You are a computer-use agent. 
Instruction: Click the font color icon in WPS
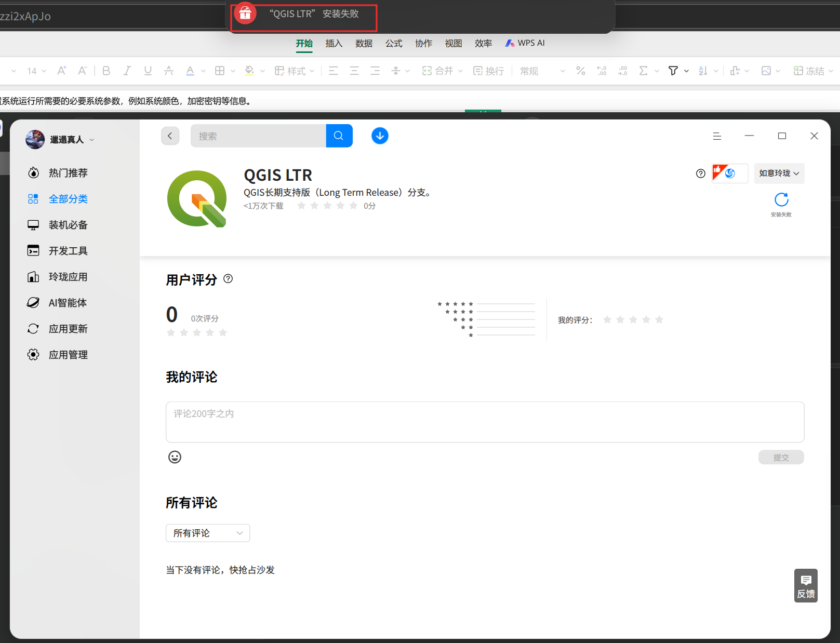(190, 71)
